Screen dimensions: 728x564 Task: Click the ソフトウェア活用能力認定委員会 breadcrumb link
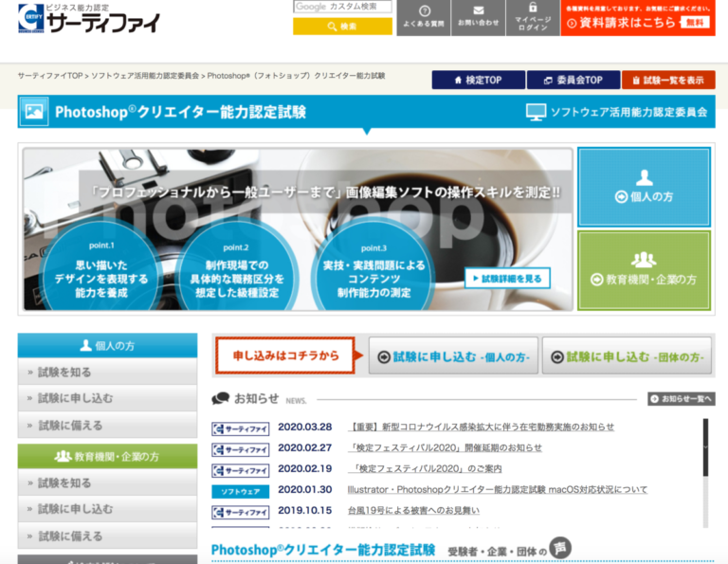click(x=145, y=76)
